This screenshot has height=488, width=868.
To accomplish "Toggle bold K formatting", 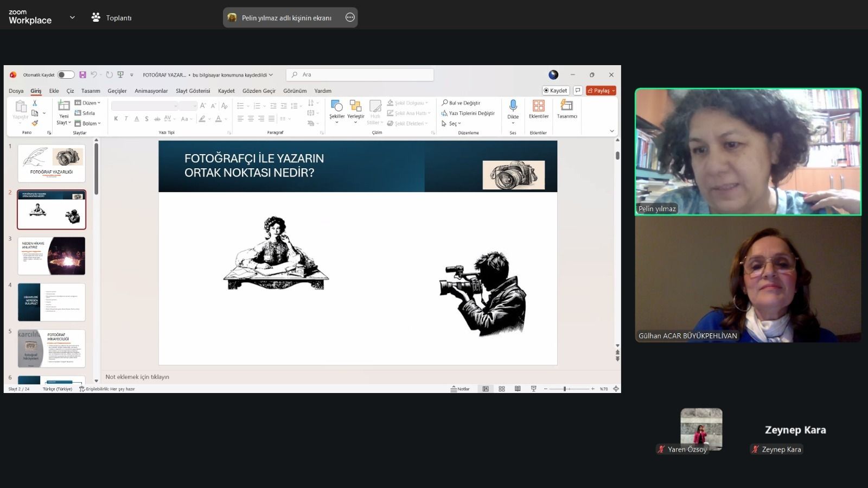I will coord(116,118).
